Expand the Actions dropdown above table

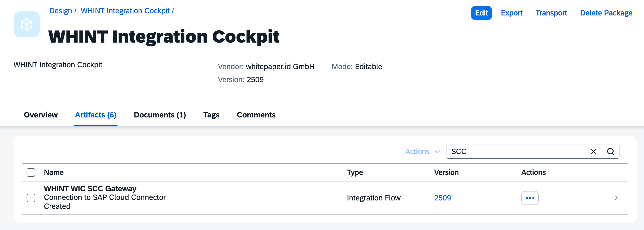click(422, 152)
